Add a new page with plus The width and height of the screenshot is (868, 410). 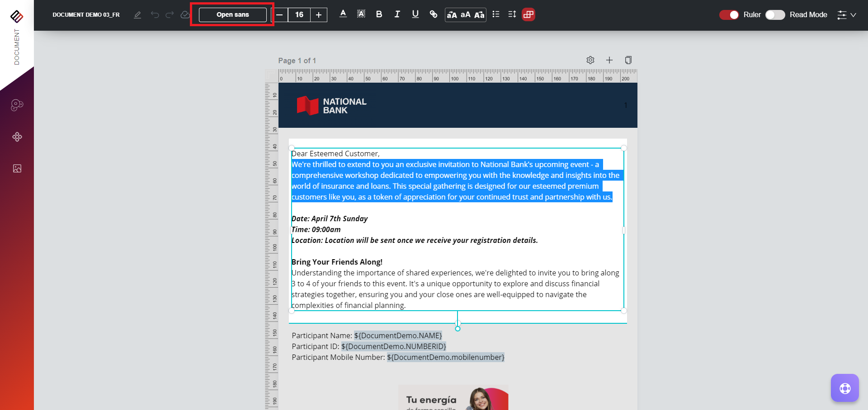[x=609, y=60]
